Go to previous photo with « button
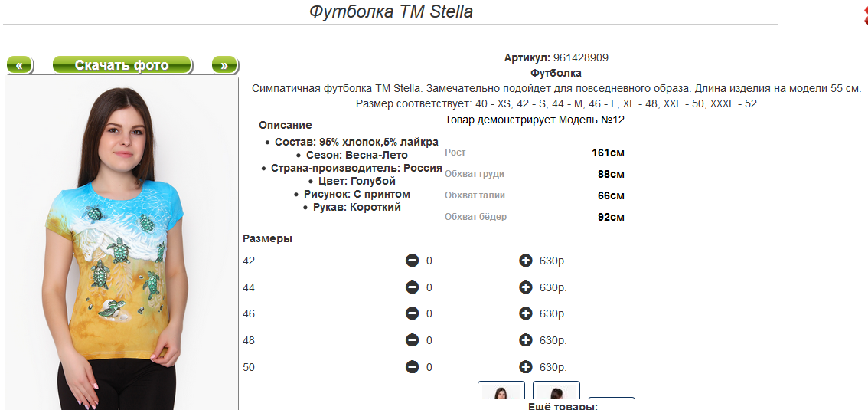 click(x=19, y=65)
